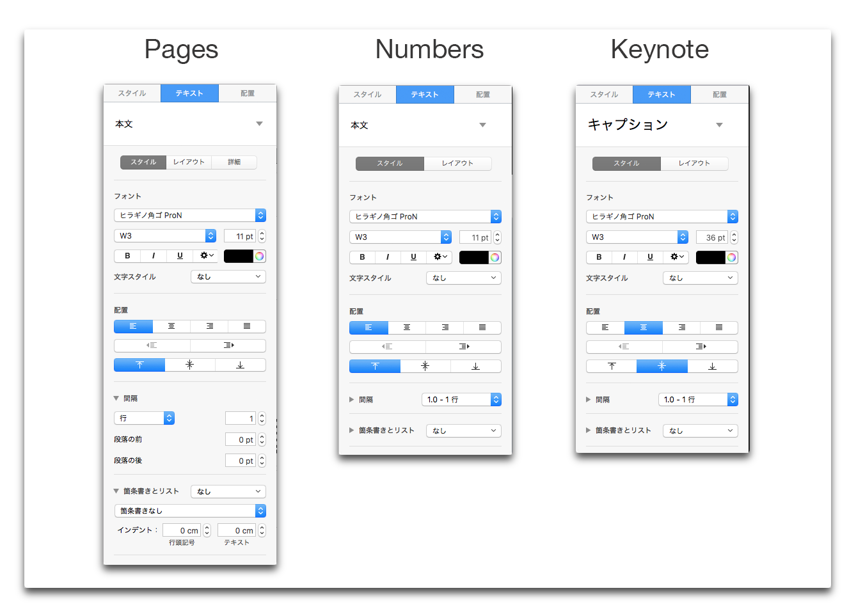This screenshot has height=616, width=856.
Task: Open ヒラギノ角ゴ ProN font dropdown in Pages
Action: (x=190, y=216)
